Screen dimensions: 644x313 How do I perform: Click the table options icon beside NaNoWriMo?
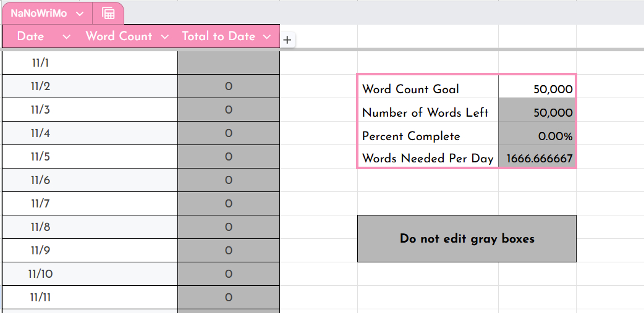(x=108, y=14)
